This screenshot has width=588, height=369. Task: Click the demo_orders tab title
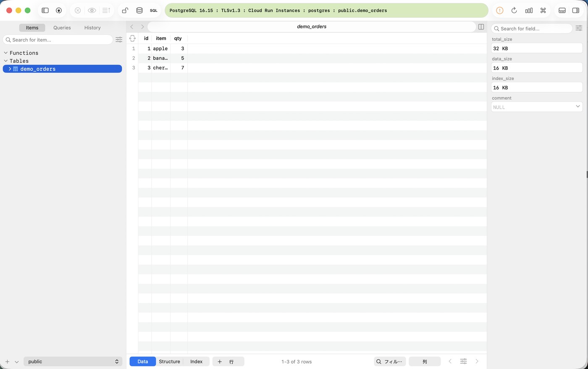click(x=312, y=26)
